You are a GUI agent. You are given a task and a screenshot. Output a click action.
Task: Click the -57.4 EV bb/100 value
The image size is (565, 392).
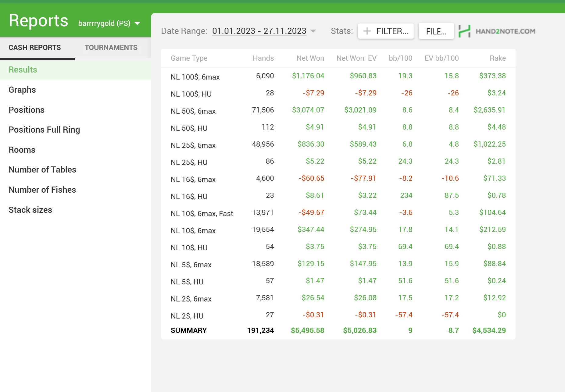(x=450, y=315)
